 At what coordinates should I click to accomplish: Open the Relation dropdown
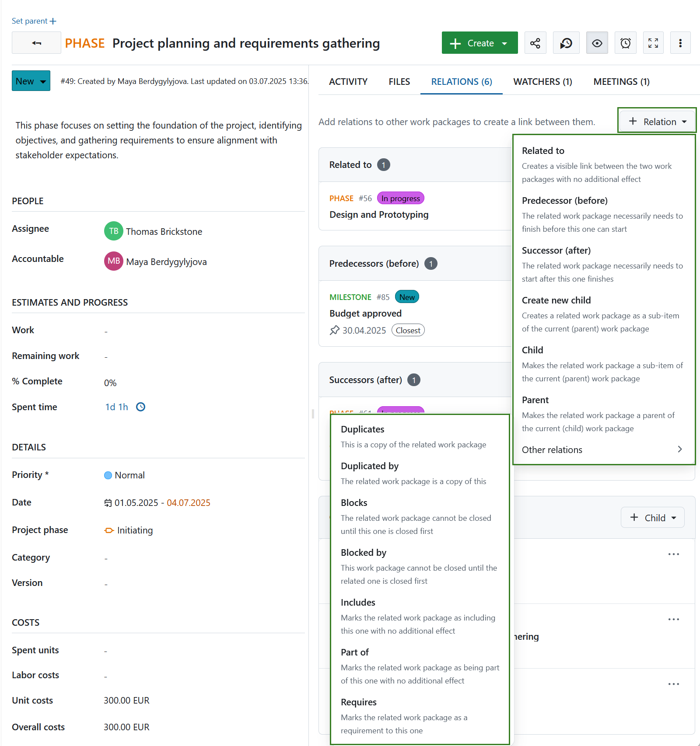[x=656, y=121]
